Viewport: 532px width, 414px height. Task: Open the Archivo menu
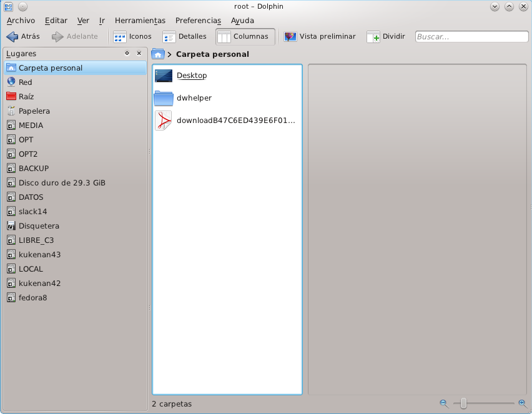(x=21, y=20)
